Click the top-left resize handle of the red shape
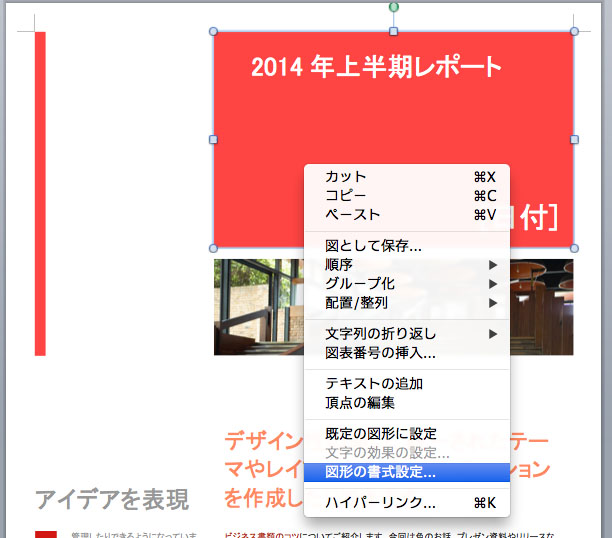The image size is (612, 538). [213, 32]
